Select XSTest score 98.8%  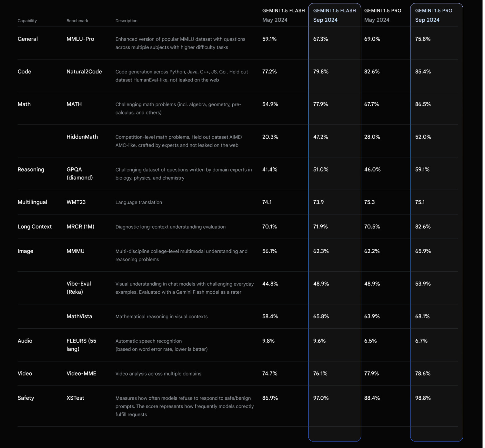(423, 398)
